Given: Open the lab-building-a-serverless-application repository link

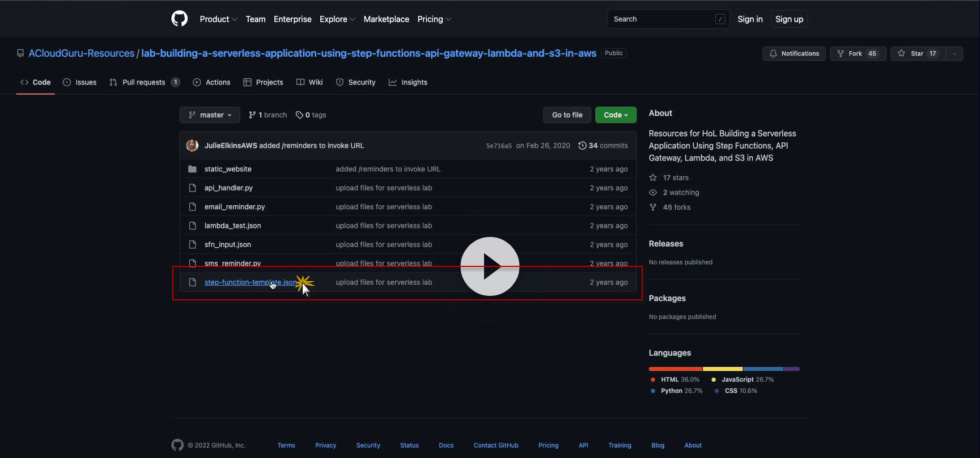Looking at the screenshot, I should click(368, 53).
